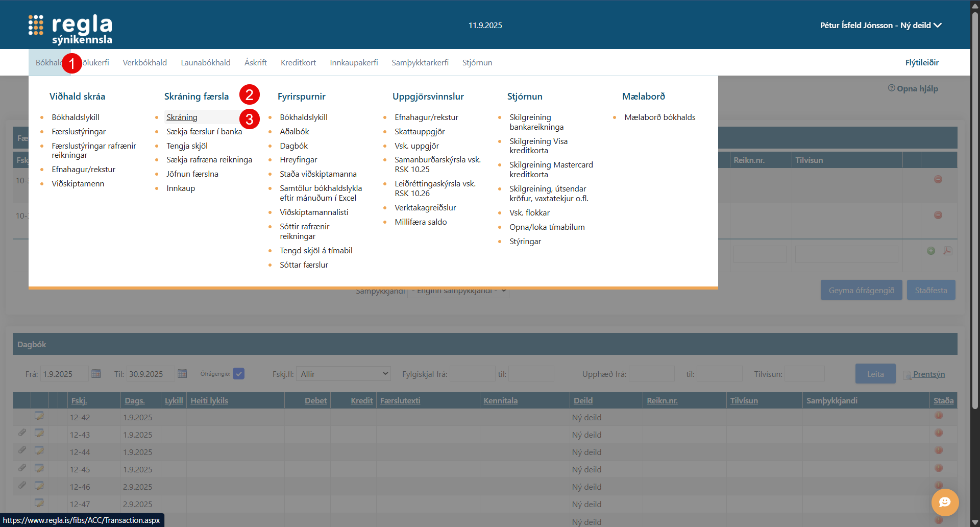This screenshot has height=527, width=980.
Task: Click the regla logo
Action: pyautogui.click(x=70, y=29)
